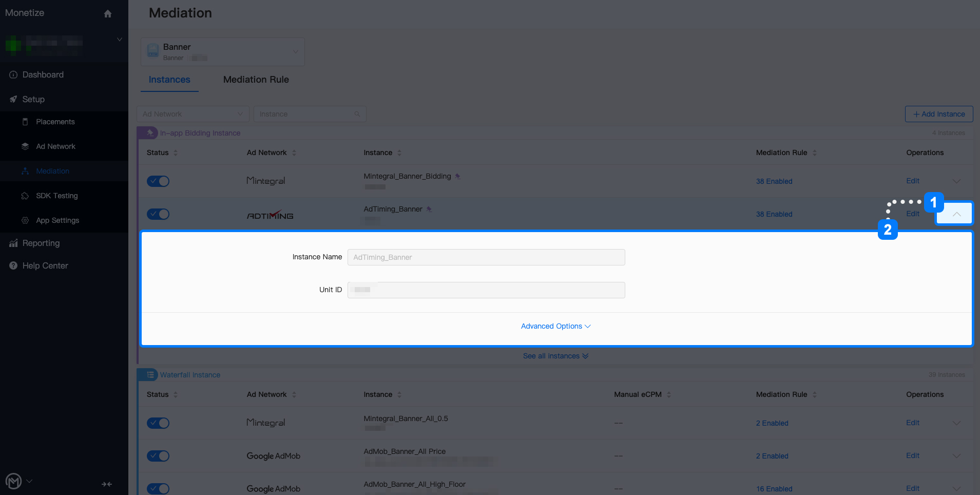Open Ad Network in the sidebar

tap(55, 146)
